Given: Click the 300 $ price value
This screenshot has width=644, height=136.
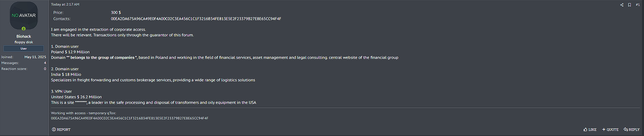Looking at the screenshot, I should pos(116,12).
